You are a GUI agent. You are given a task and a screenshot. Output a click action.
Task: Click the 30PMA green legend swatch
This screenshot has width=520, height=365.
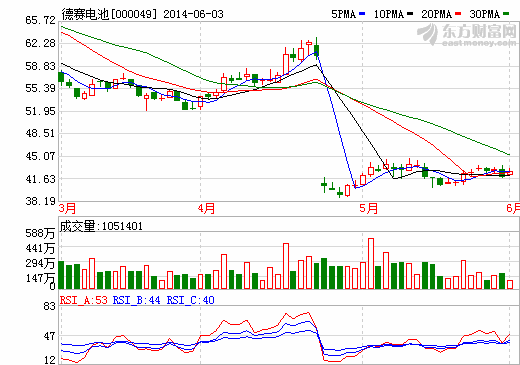[x=506, y=14]
